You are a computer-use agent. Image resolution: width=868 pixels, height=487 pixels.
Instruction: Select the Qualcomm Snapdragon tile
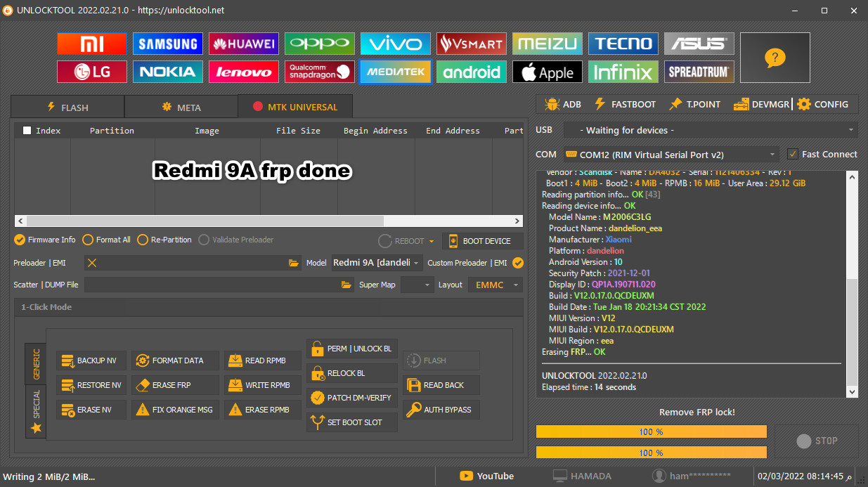[x=320, y=72]
